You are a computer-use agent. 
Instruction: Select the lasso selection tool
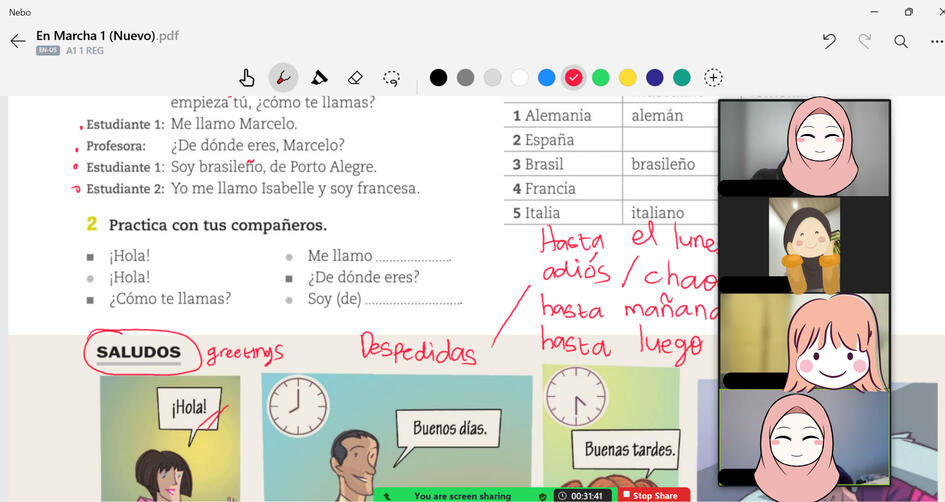[x=391, y=77]
